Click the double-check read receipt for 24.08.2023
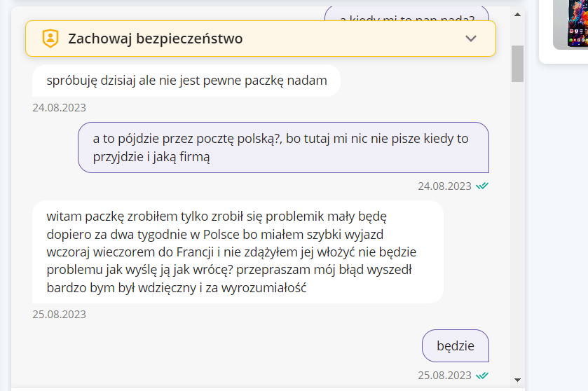Screen dimensions: 588x391 coord(482,186)
